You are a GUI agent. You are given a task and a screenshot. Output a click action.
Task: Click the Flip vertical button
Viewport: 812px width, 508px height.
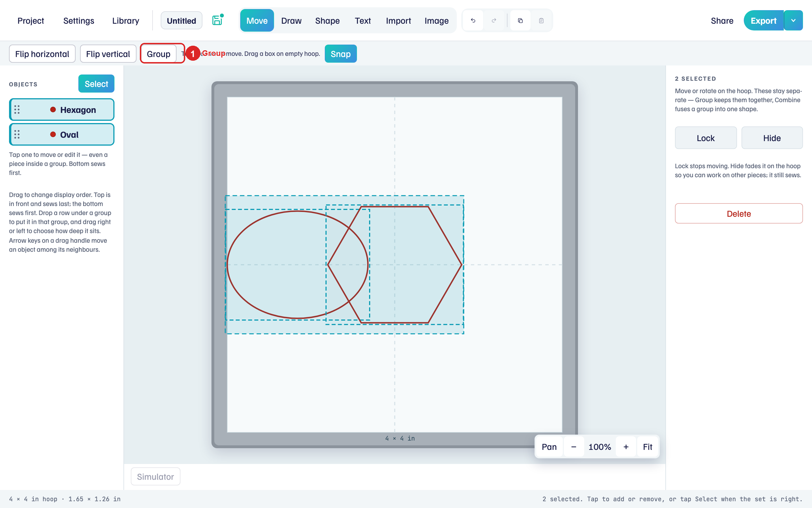108,54
